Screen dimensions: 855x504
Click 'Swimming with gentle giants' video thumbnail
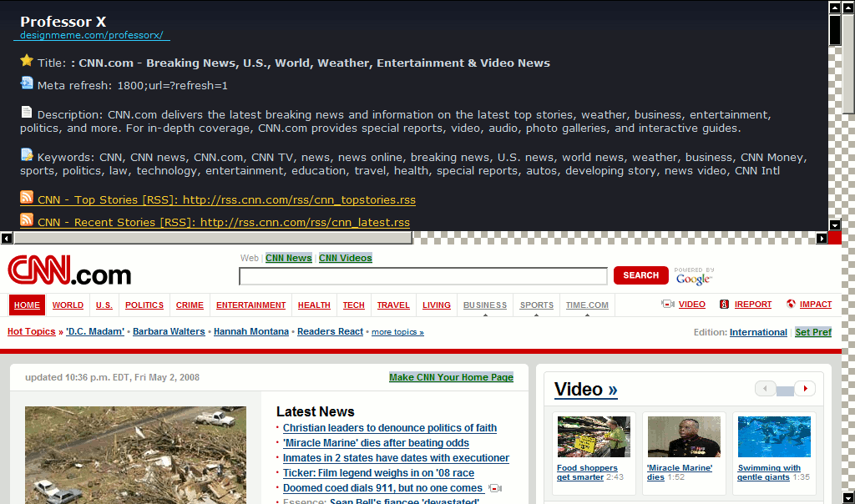click(x=774, y=437)
